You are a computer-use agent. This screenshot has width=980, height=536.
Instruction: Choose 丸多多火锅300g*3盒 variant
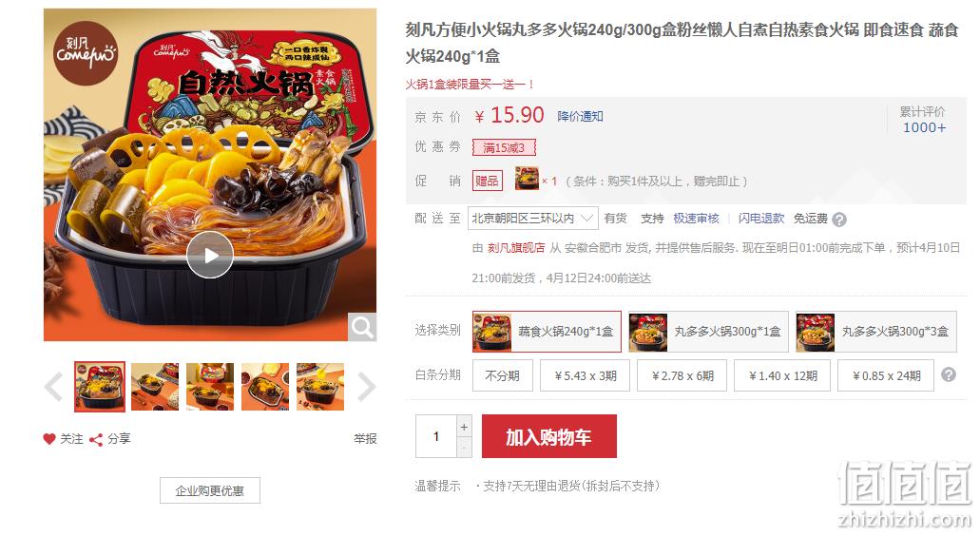tap(876, 332)
